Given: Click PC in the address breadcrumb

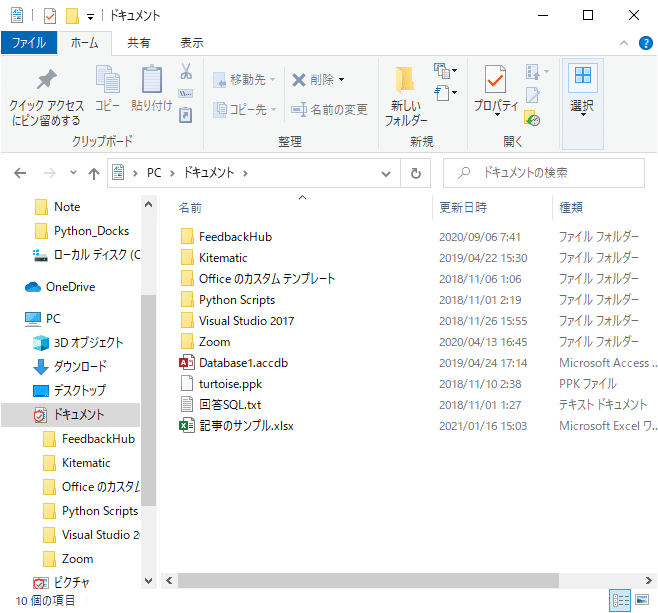Looking at the screenshot, I should (x=154, y=173).
